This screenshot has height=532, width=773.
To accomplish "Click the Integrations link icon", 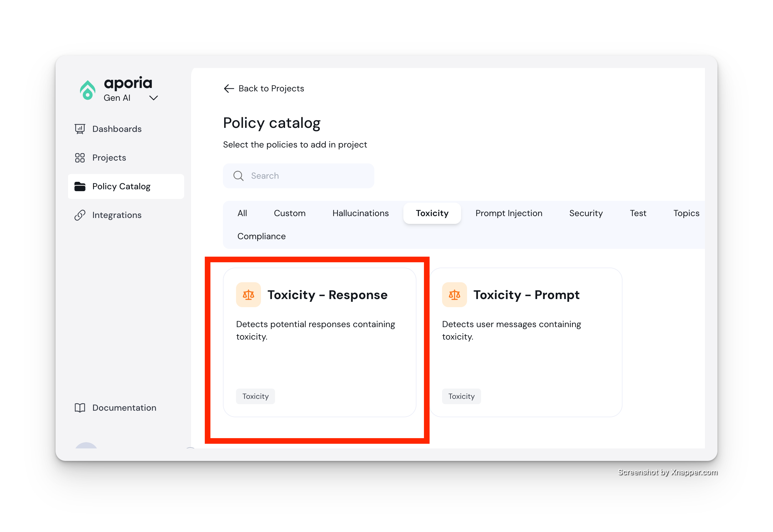I will (x=80, y=215).
